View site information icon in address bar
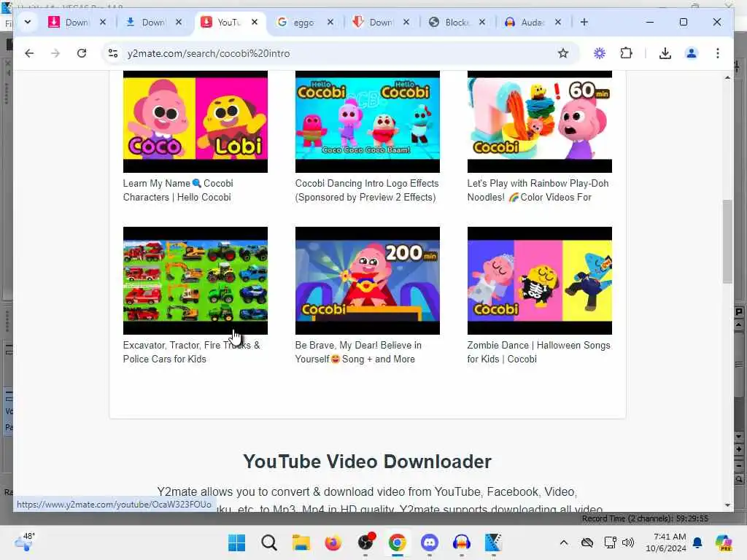This screenshot has height=560, width=747. click(x=113, y=53)
